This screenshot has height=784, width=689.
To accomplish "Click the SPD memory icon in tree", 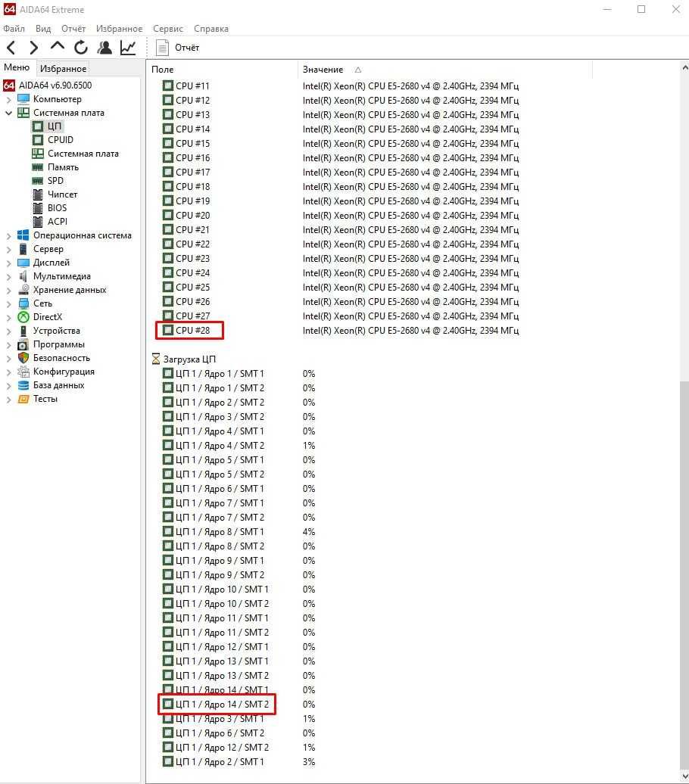I will point(38,181).
